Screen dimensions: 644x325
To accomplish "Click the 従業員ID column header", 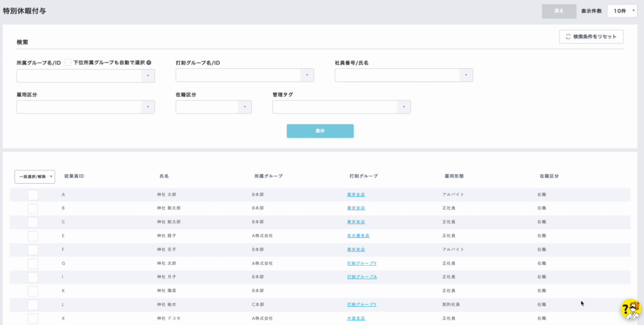I will tap(74, 176).
